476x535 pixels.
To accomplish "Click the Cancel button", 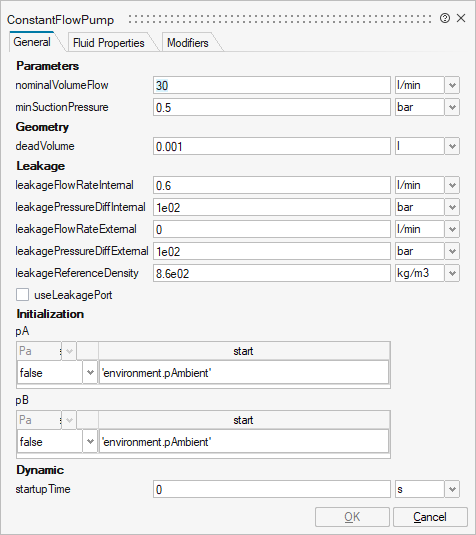I will click(x=430, y=517).
